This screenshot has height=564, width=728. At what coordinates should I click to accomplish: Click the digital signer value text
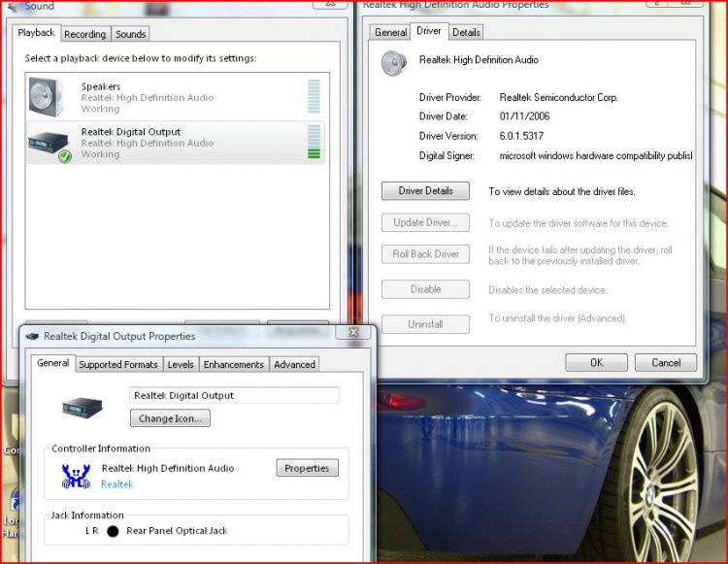(596, 155)
